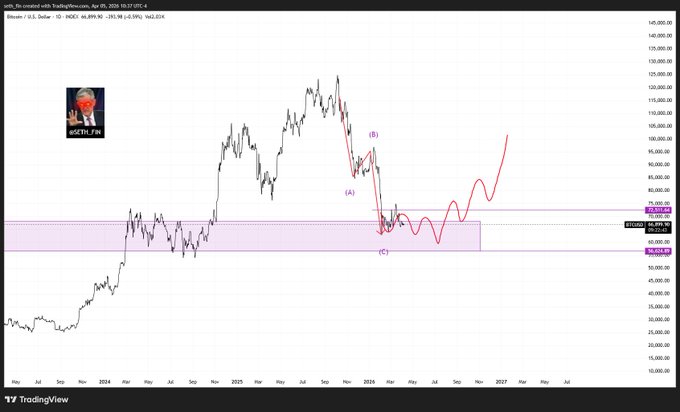Select the BTCUSD symbol tag on price axis
The image size is (680, 412).
634,225
